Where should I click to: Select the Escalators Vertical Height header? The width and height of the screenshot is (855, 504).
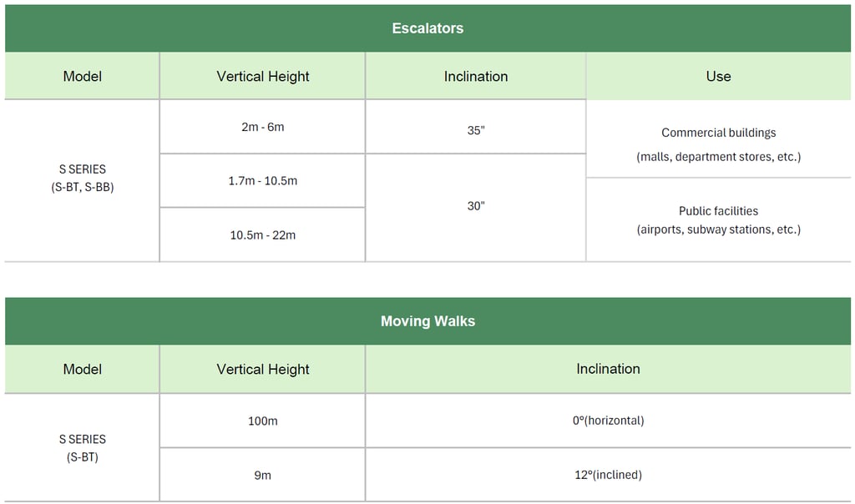(262, 76)
